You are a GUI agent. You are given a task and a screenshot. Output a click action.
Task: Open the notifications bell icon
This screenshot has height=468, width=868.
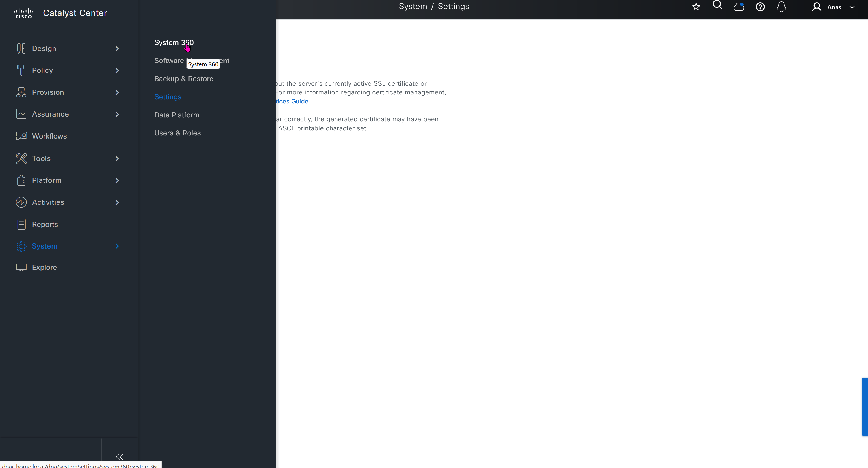pos(782,7)
